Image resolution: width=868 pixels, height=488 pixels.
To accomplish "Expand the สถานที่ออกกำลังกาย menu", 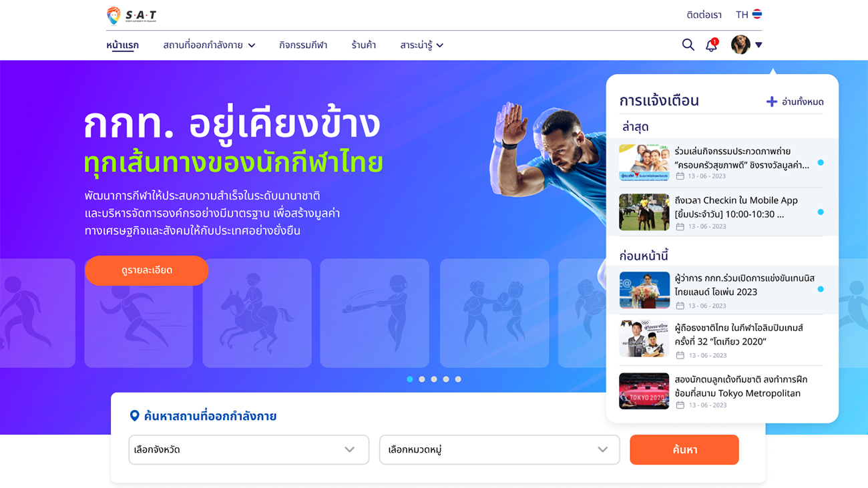I will click(x=209, y=45).
